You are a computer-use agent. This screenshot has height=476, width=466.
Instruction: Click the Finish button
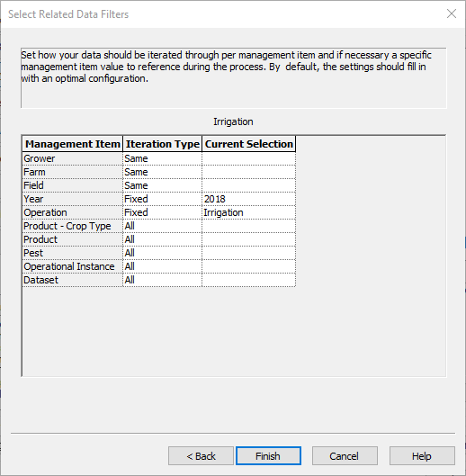(x=268, y=455)
